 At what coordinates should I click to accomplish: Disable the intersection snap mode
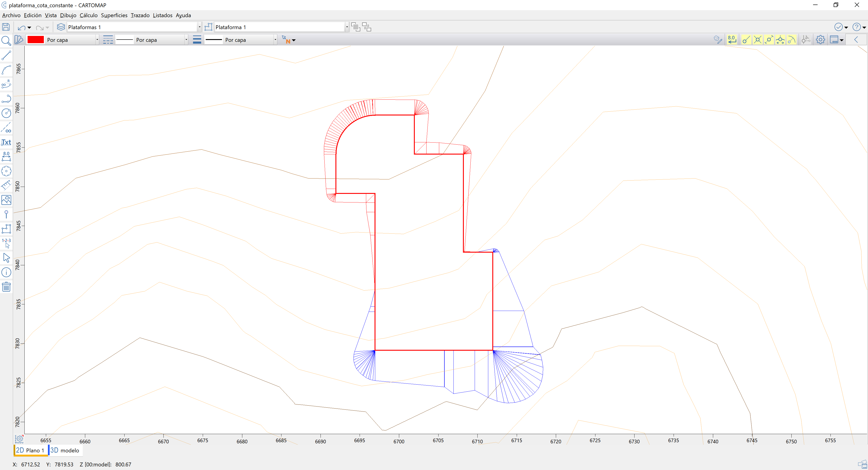point(757,39)
